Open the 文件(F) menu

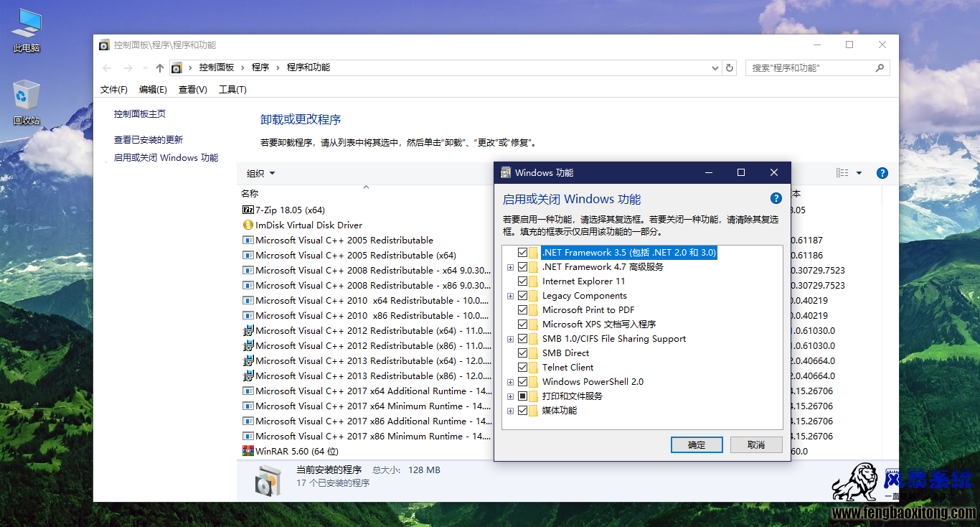pyautogui.click(x=113, y=90)
